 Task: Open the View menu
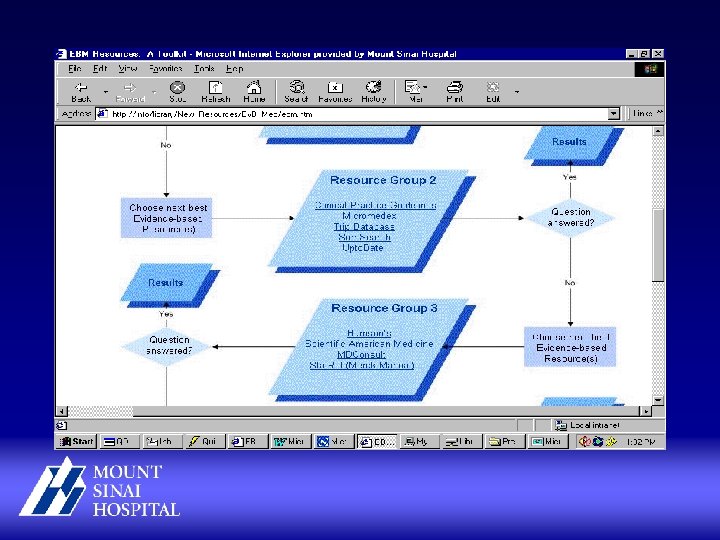pos(127,69)
